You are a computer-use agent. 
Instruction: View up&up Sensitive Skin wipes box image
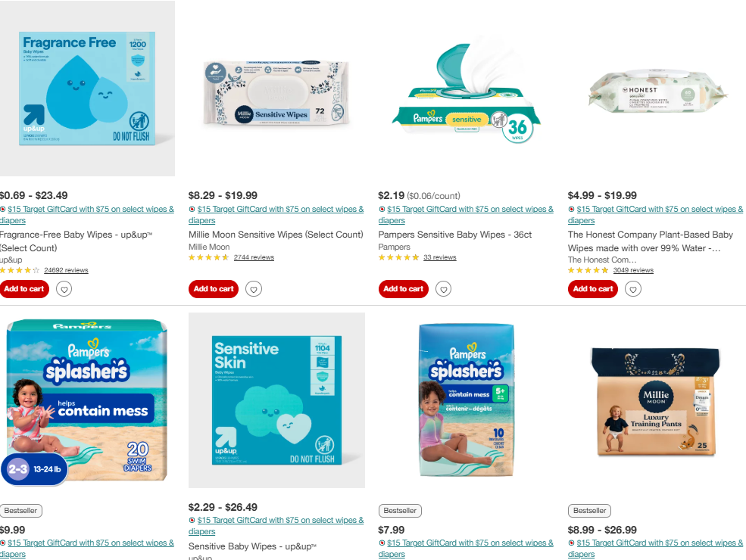point(276,400)
